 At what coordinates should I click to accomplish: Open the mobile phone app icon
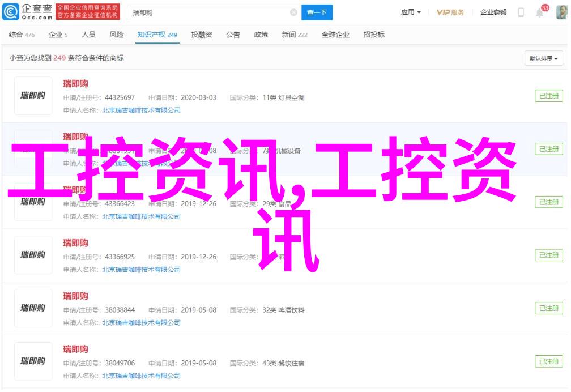(521, 12)
